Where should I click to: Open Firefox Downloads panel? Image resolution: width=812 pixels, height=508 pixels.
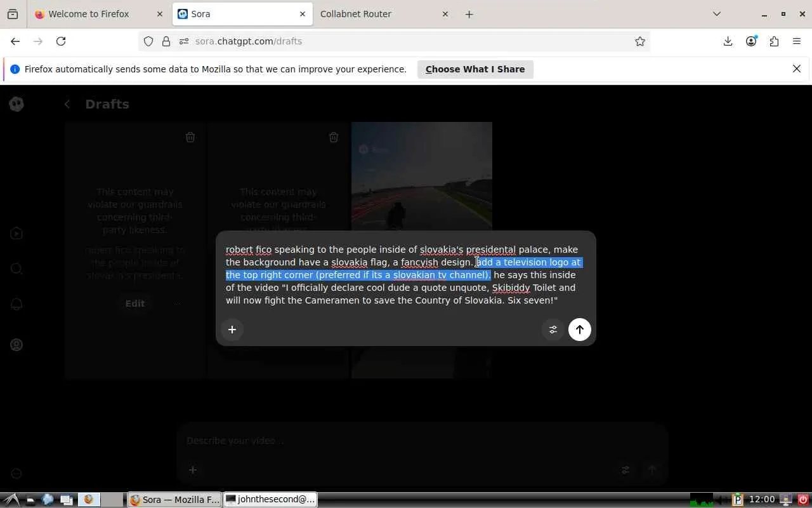point(728,41)
